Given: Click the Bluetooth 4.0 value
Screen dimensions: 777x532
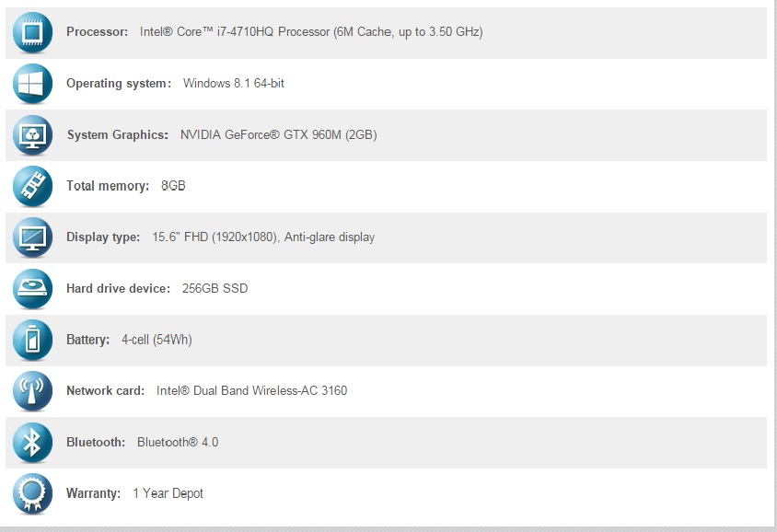Looking at the screenshot, I should (x=178, y=443).
